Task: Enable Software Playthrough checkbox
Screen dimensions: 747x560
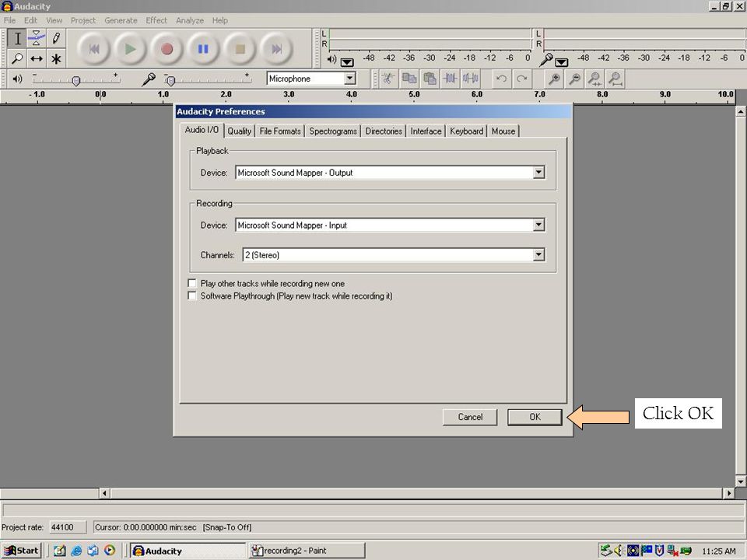Action: [192, 296]
